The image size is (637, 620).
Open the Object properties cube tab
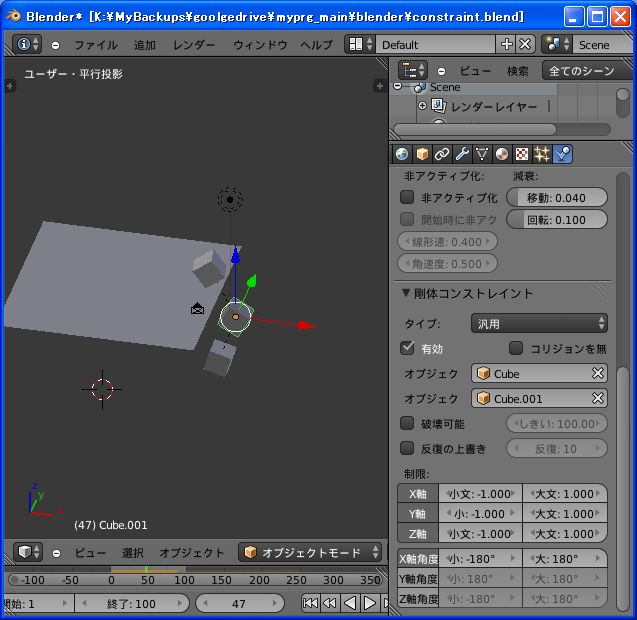coord(422,154)
